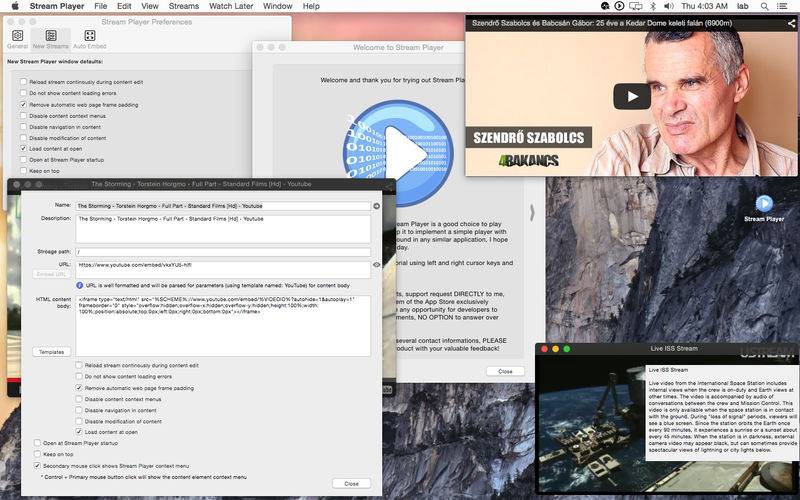Click the volume icon in the menu bar
Screen dimensions: 800x500
[x=668, y=6]
